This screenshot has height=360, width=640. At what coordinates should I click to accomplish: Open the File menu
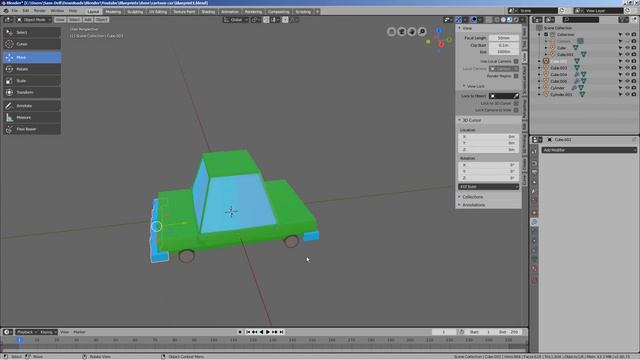coord(15,11)
